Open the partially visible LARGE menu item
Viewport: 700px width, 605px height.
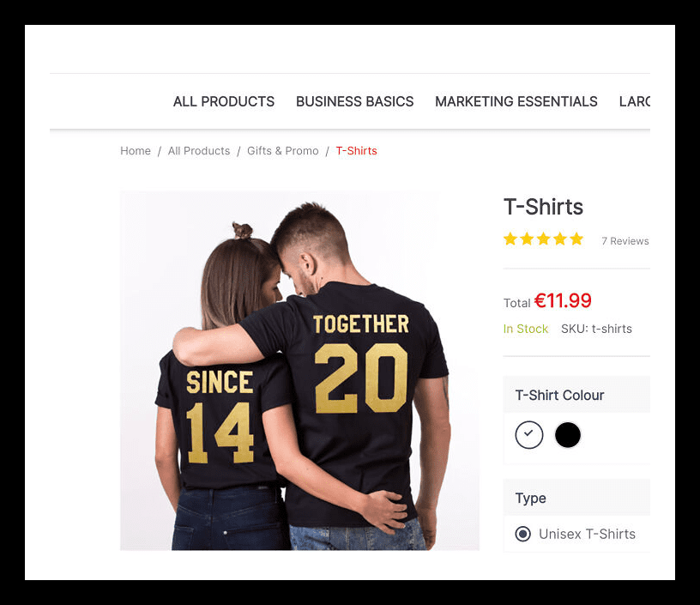[635, 101]
